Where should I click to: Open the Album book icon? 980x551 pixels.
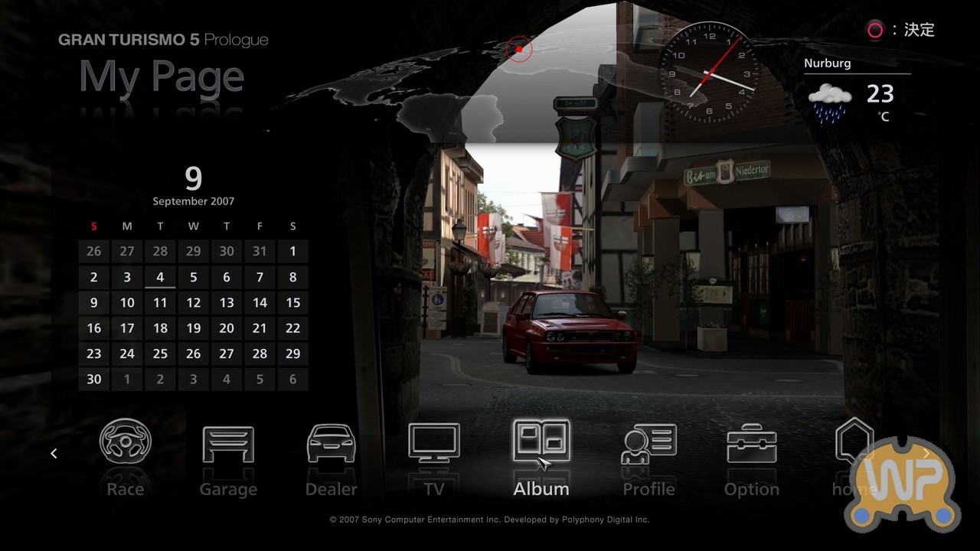point(541,442)
